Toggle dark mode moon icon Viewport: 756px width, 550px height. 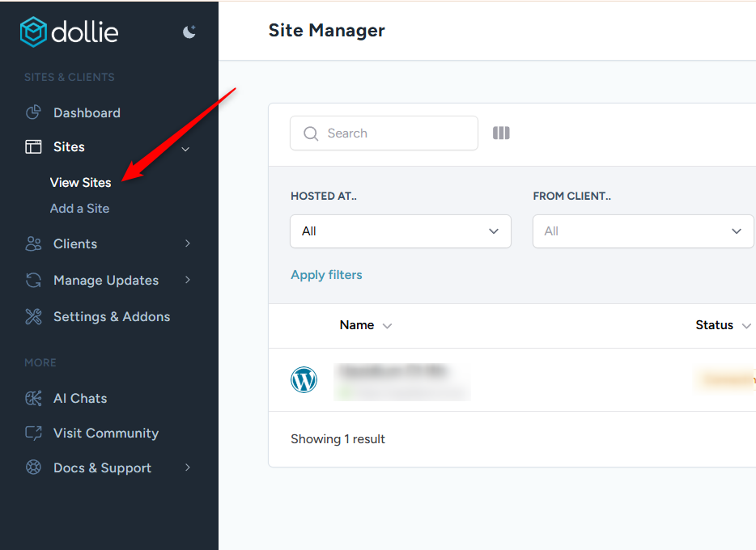(x=189, y=32)
